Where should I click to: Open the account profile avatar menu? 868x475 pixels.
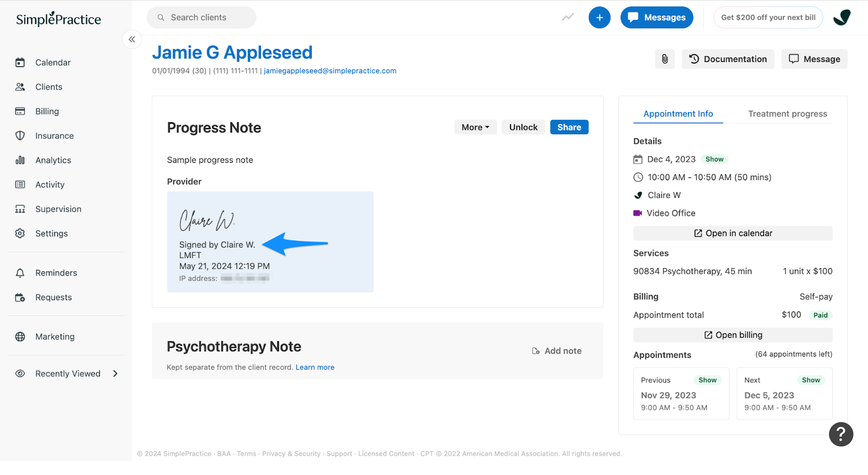click(842, 17)
